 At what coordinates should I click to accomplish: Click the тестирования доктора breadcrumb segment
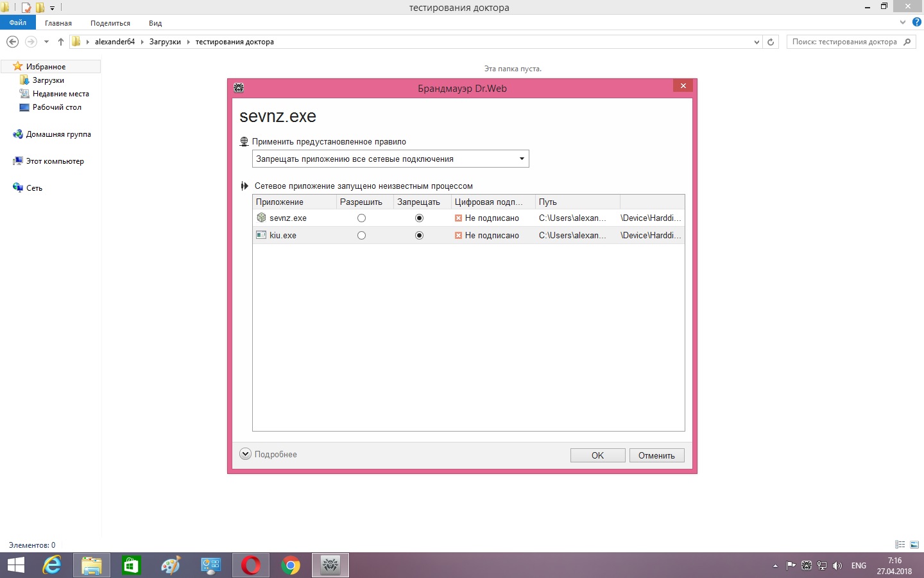(235, 42)
